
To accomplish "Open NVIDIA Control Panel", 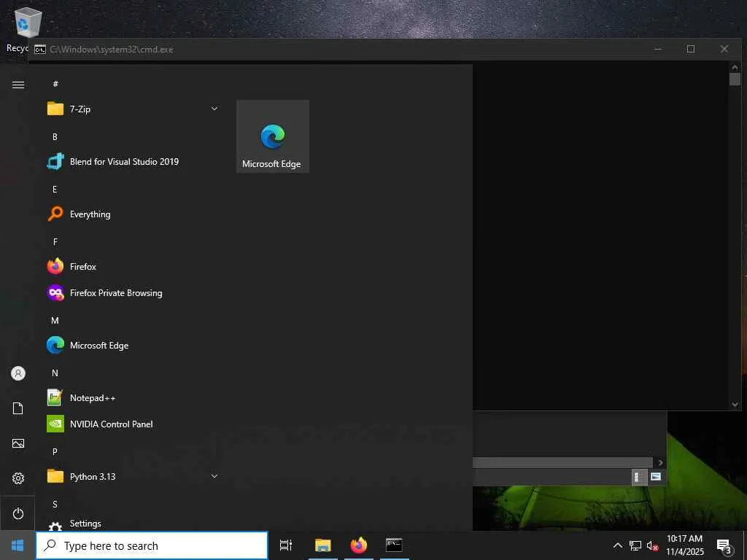I will tap(133, 424).
